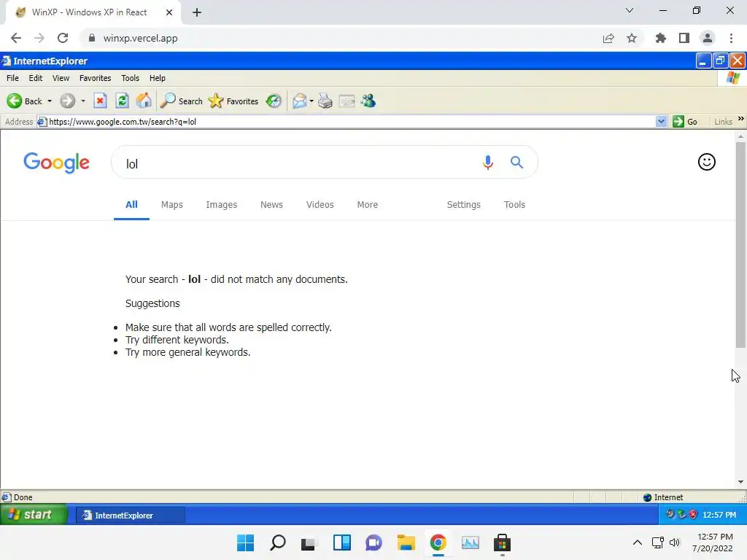Open Windows taskbar Search icon

(x=277, y=542)
